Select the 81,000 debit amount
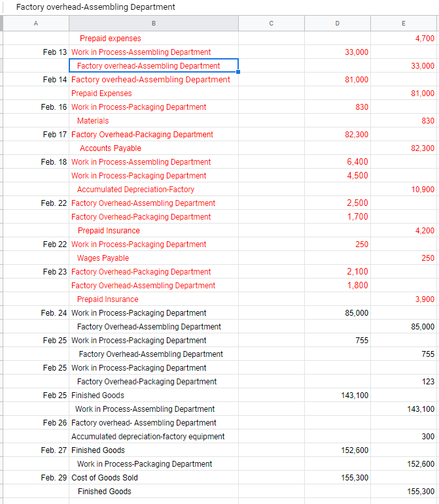Image resolution: width=439 pixels, height=504 pixels. coord(338,79)
